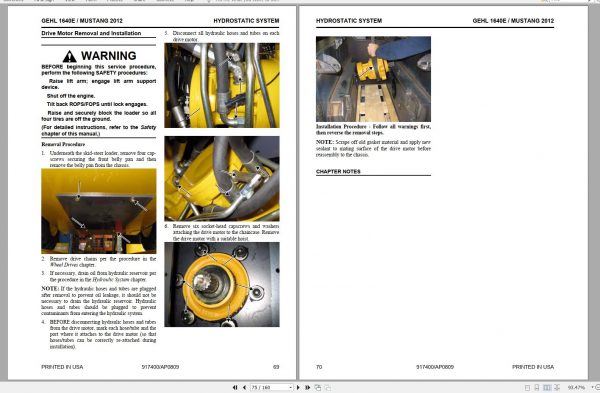Viewport: 600px width, 393px height.
Task: Click the 93.47% zoom level
Action: pyautogui.click(x=576, y=388)
